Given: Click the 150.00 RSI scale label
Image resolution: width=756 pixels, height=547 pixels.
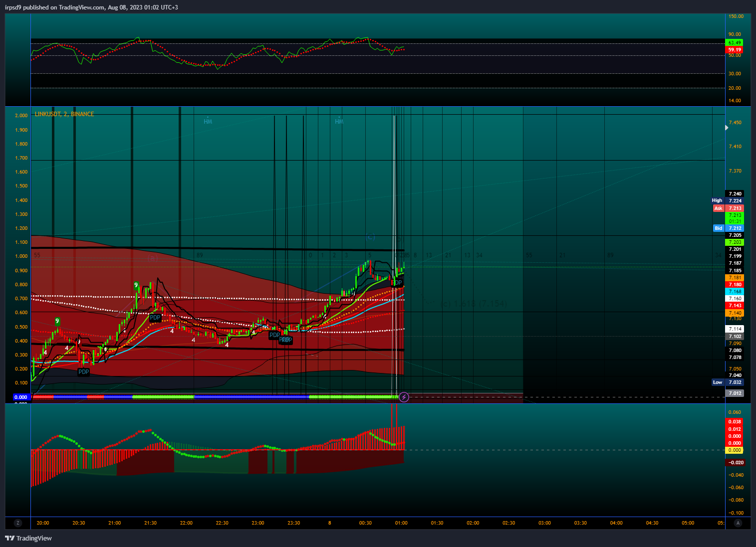Looking at the screenshot, I should (x=736, y=16).
